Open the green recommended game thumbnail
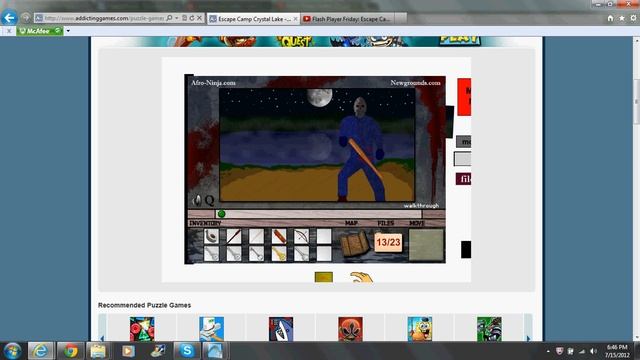This screenshot has width=640, height=360. [x=489, y=329]
